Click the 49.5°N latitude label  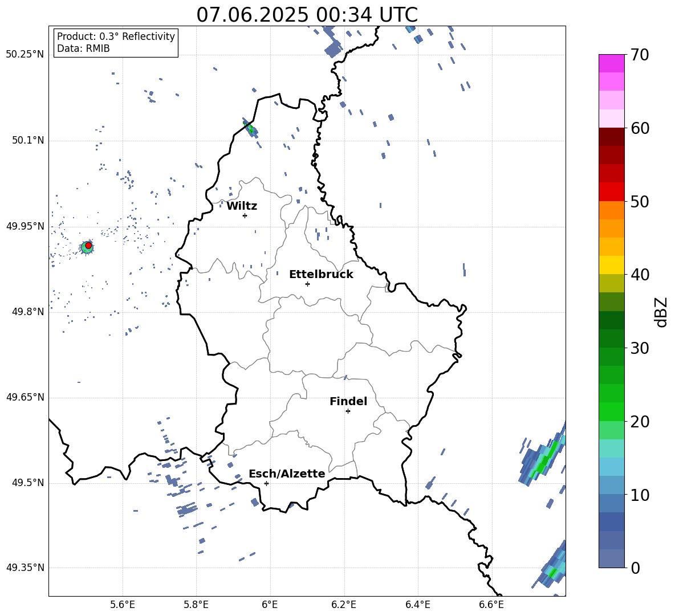pos(27,483)
